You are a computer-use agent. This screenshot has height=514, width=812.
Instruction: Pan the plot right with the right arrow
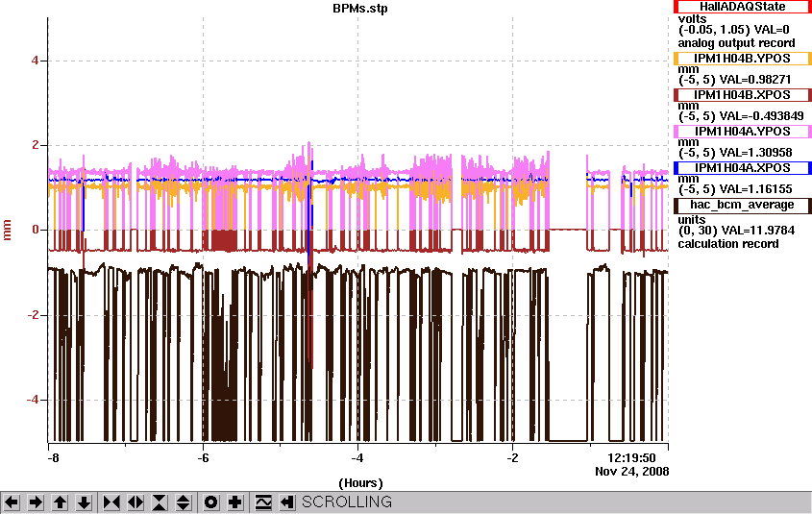pos(36,502)
